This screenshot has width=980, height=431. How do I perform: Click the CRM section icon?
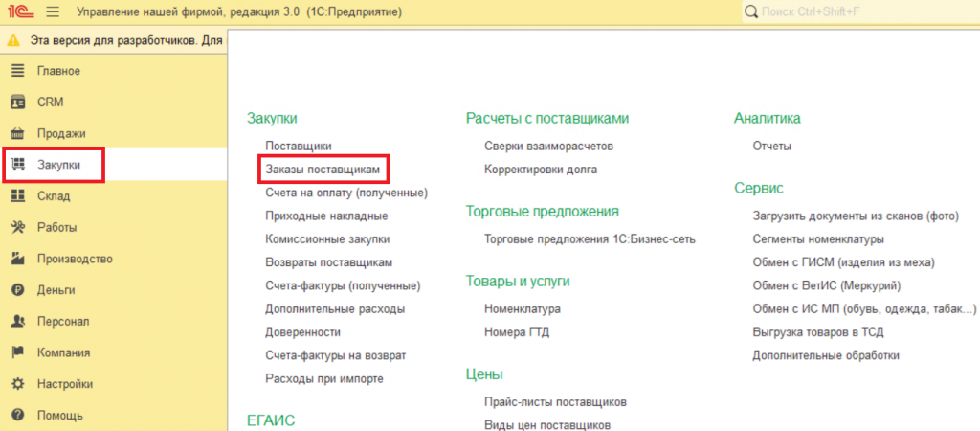pos(18,102)
